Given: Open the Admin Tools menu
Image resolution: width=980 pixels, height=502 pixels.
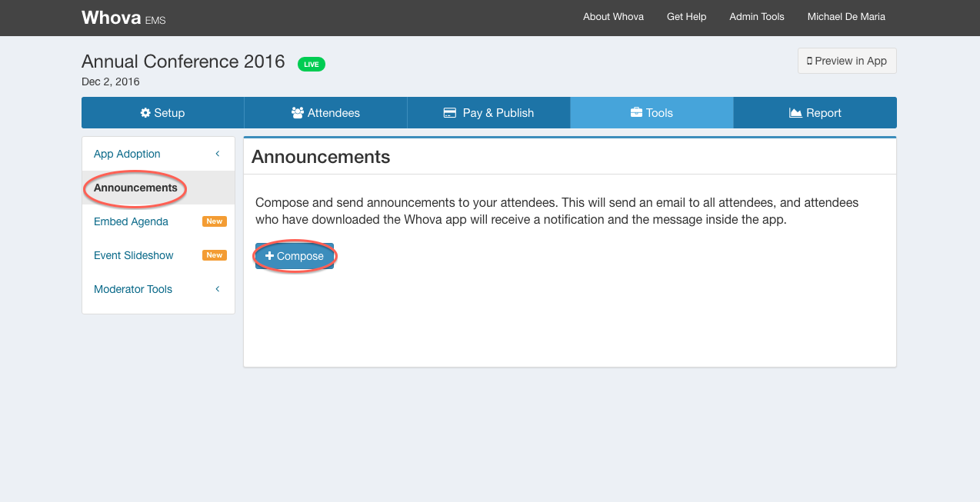Looking at the screenshot, I should click(x=757, y=17).
